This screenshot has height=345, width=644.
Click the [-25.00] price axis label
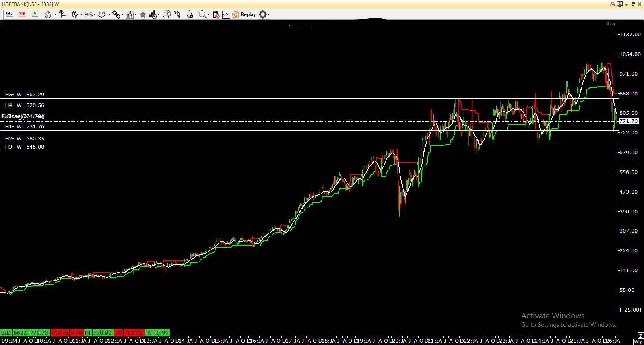click(630, 310)
